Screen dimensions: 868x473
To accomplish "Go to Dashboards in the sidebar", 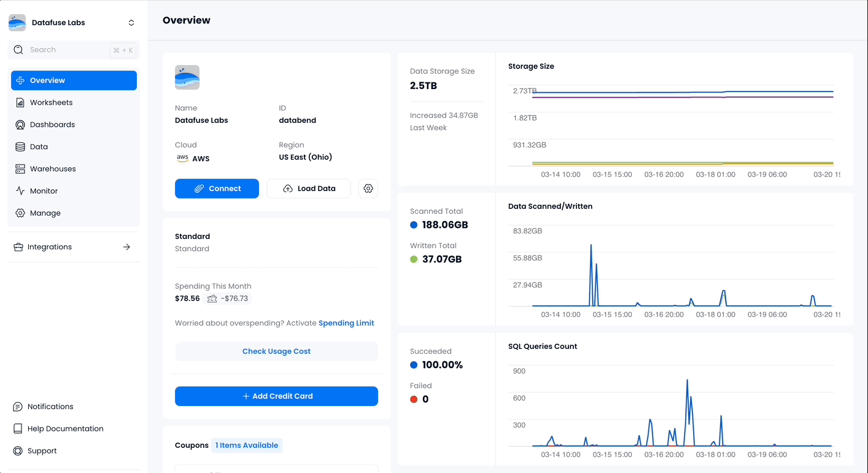I will [x=74, y=125].
